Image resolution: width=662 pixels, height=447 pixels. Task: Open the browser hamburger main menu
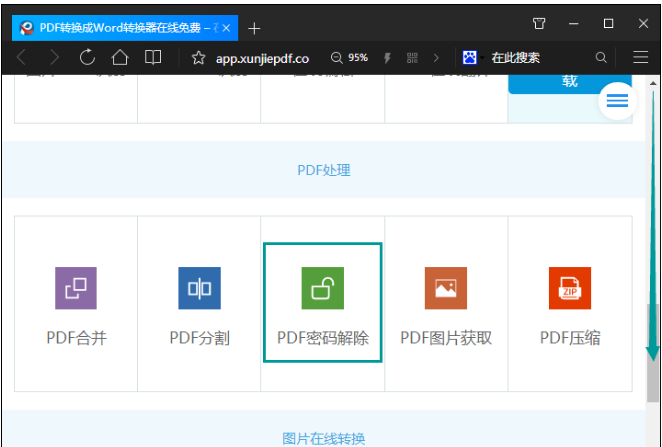(640, 58)
